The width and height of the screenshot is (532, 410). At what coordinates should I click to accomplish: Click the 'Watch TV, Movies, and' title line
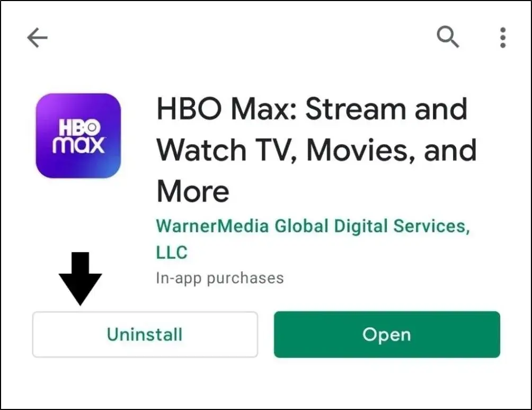[x=316, y=150]
